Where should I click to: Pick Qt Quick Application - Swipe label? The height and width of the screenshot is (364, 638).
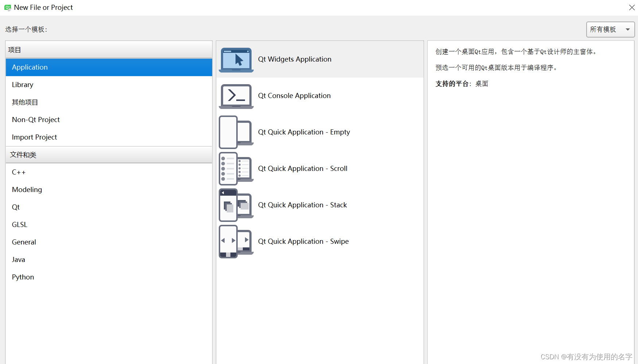(x=303, y=242)
